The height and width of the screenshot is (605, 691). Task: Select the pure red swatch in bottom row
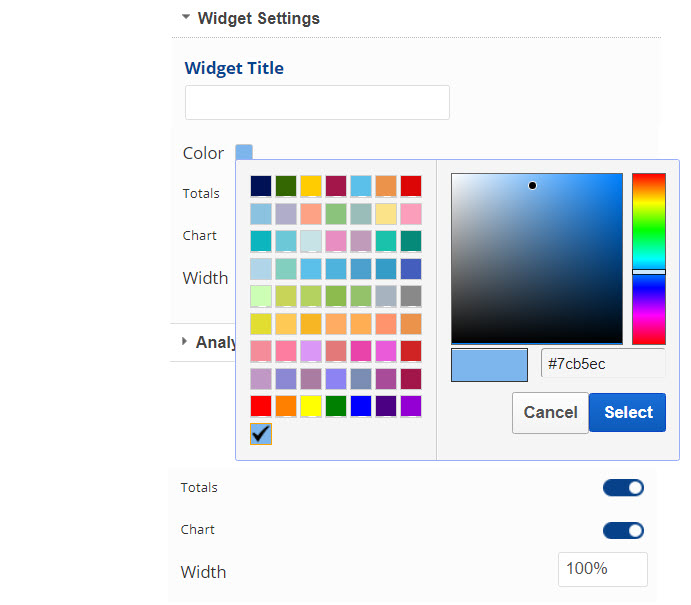tap(261, 406)
